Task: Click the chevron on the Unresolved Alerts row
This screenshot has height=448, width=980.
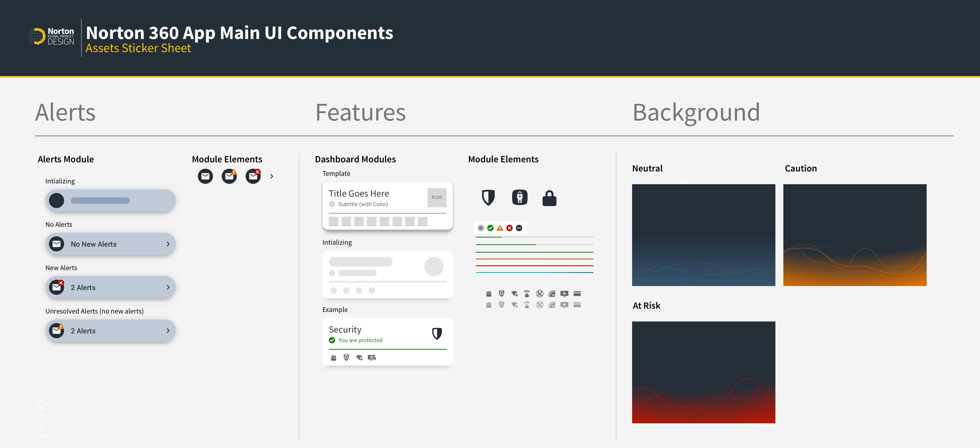Action: (x=168, y=331)
